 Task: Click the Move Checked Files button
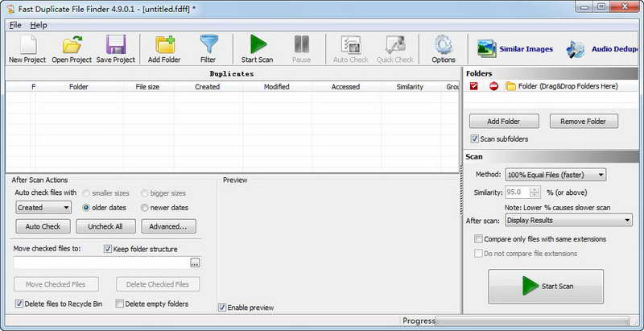pyautogui.click(x=56, y=284)
